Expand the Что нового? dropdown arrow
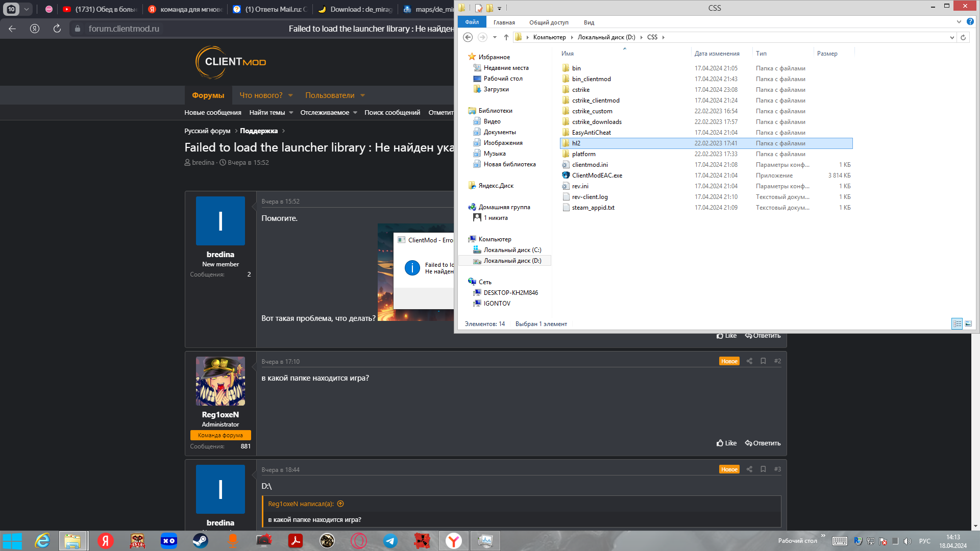Viewport: 980px width, 551px height. point(290,95)
